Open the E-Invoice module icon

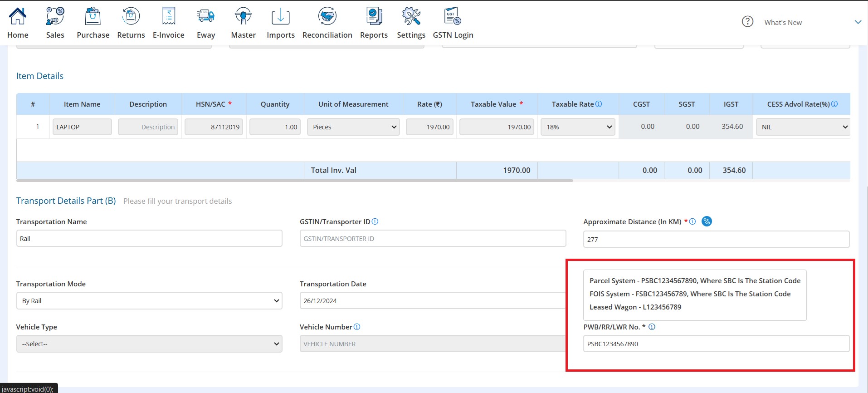[x=169, y=16]
